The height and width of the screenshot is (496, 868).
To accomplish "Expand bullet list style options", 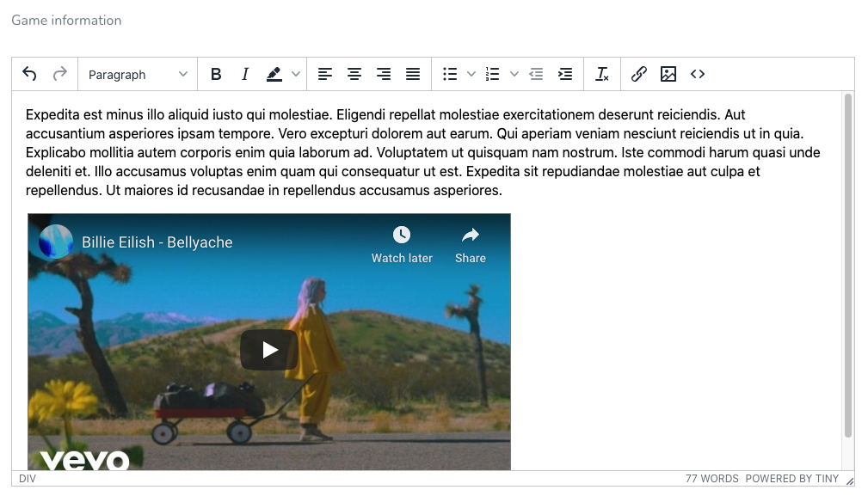I will [x=471, y=75].
